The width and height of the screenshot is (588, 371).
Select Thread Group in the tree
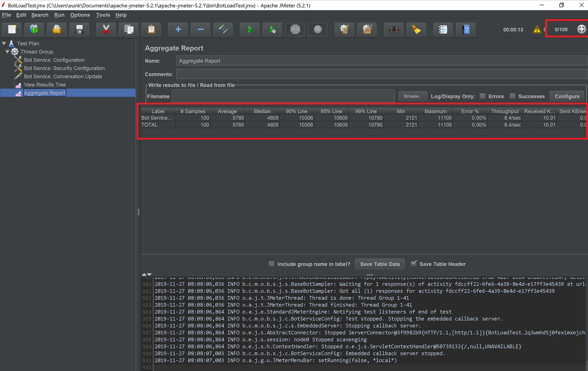(x=37, y=52)
